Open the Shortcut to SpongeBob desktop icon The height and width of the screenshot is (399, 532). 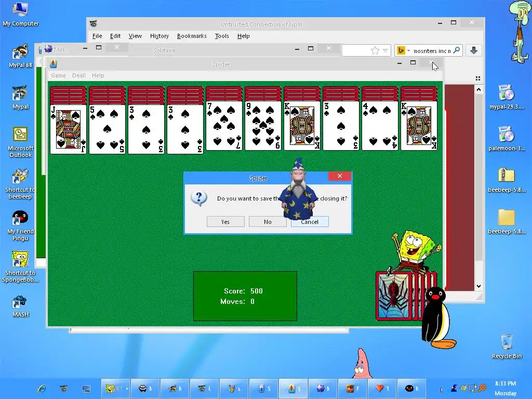point(20,267)
